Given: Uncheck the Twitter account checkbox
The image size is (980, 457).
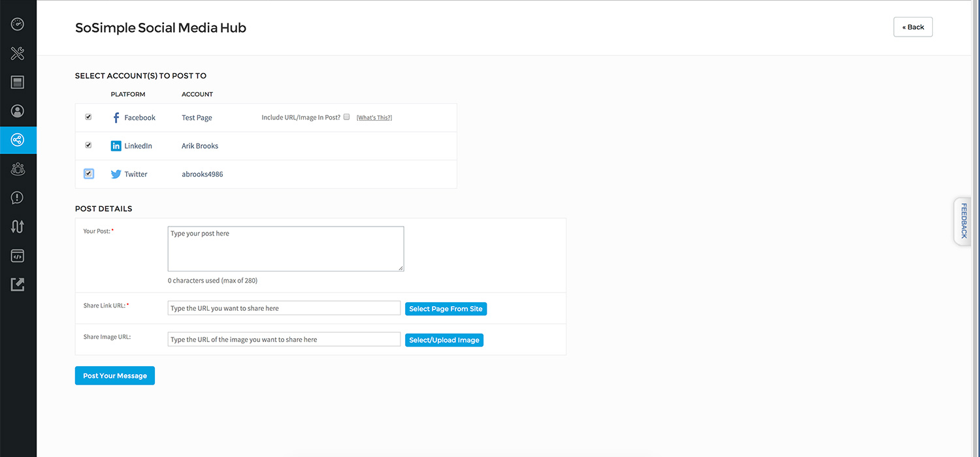Looking at the screenshot, I should [88, 174].
